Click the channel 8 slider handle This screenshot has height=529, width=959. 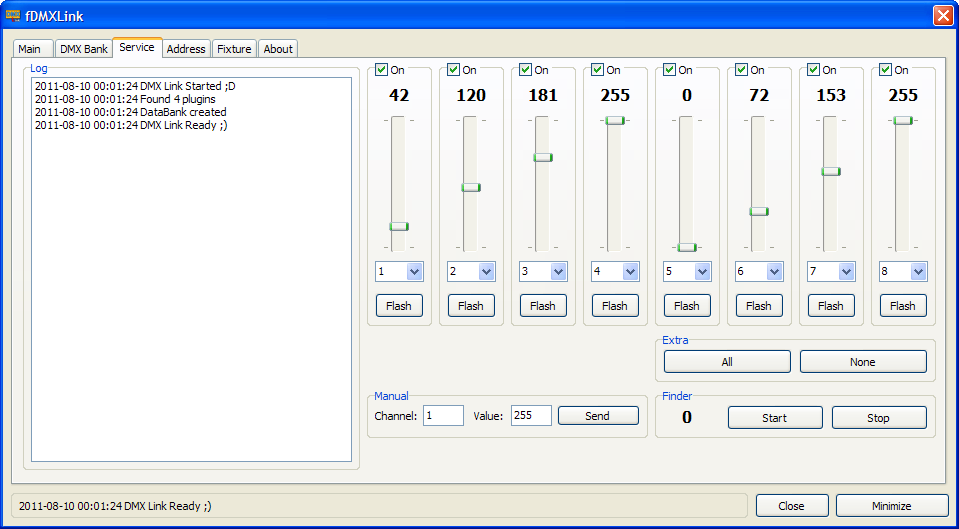coord(903,120)
